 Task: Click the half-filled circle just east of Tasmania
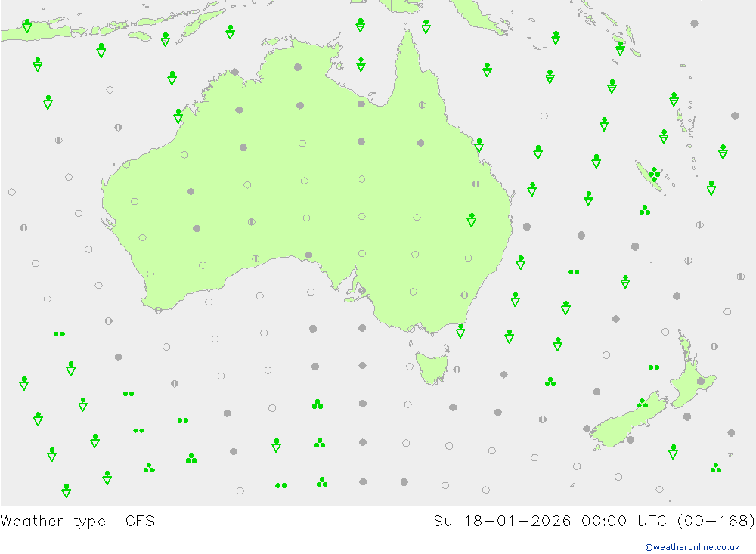457,370
